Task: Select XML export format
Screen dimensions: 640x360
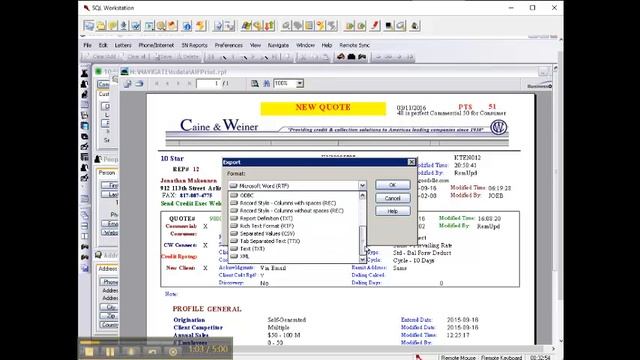Action: click(294, 256)
